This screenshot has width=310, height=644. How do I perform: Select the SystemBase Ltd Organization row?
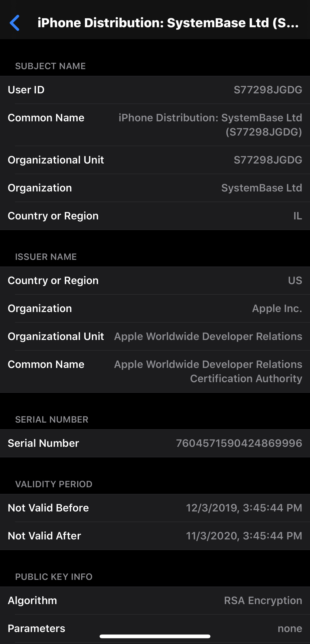point(155,188)
